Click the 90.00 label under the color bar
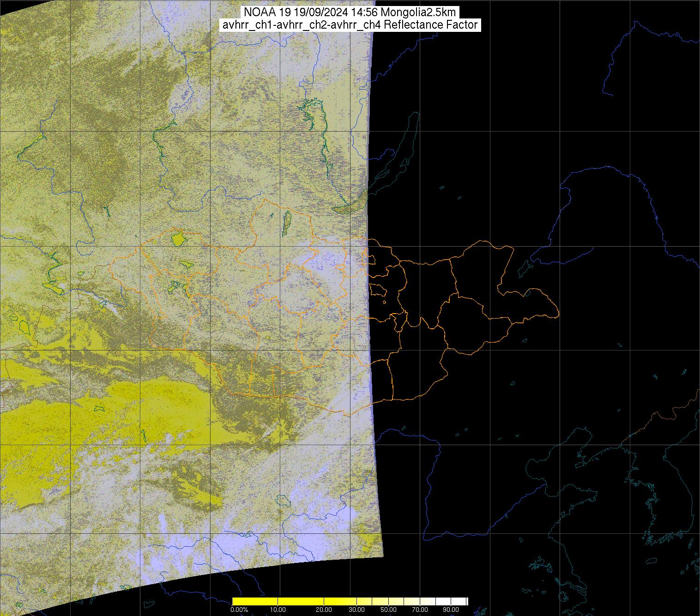 [452, 610]
